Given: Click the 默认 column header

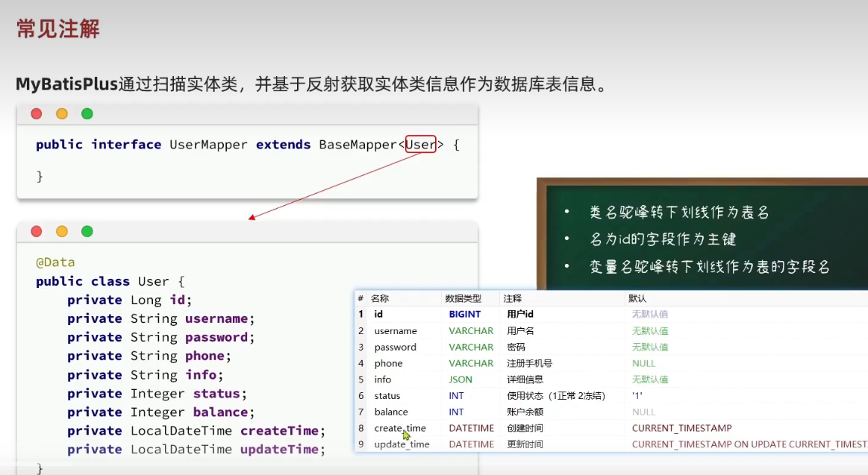Looking at the screenshot, I should [637, 298].
